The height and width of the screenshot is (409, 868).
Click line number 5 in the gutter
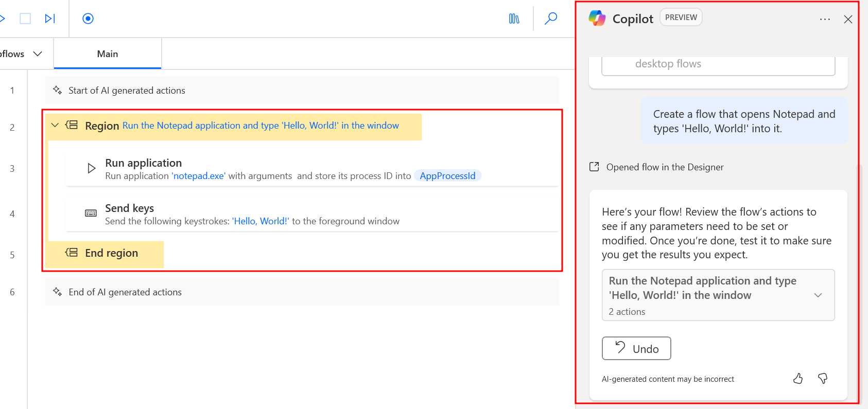tap(12, 255)
